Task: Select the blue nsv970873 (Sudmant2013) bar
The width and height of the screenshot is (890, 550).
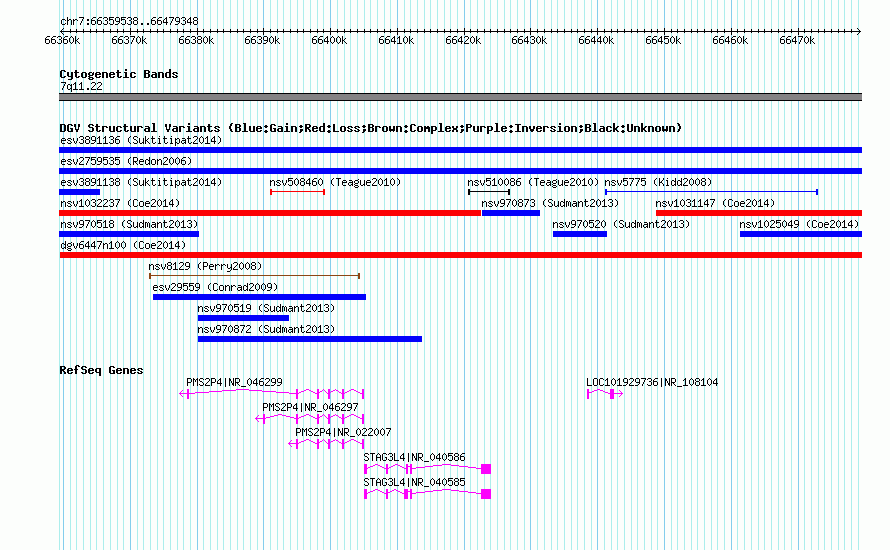Action: pyautogui.click(x=511, y=213)
